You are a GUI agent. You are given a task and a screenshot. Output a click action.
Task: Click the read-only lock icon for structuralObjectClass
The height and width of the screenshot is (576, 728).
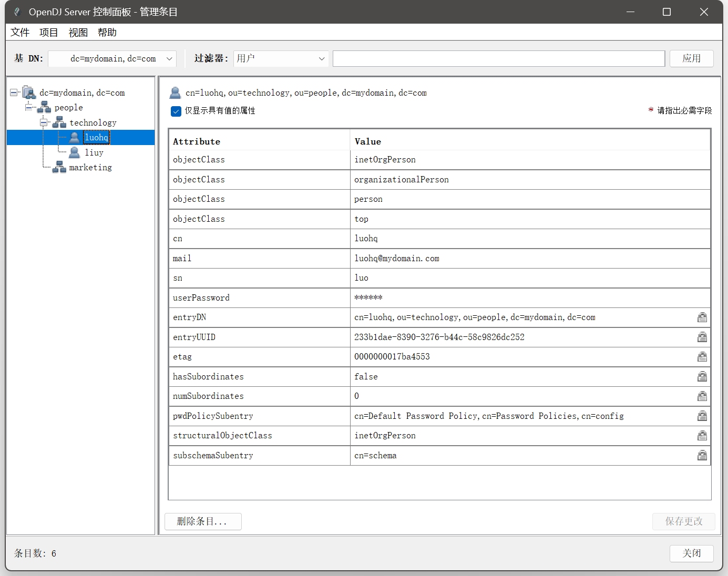[x=702, y=436]
